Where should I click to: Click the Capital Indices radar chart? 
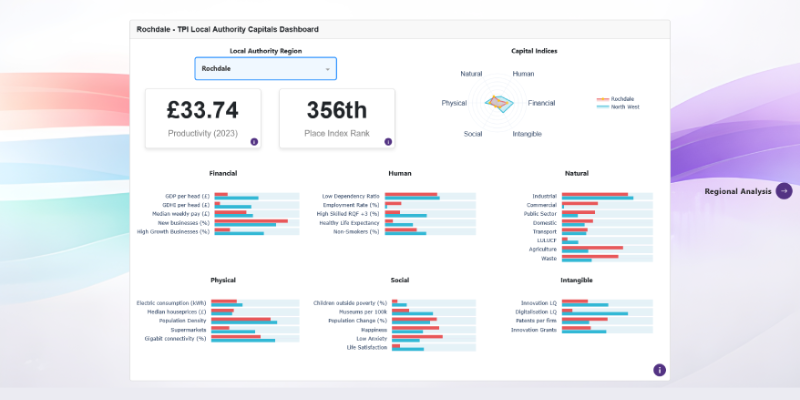pyautogui.click(x=498, y=103)
